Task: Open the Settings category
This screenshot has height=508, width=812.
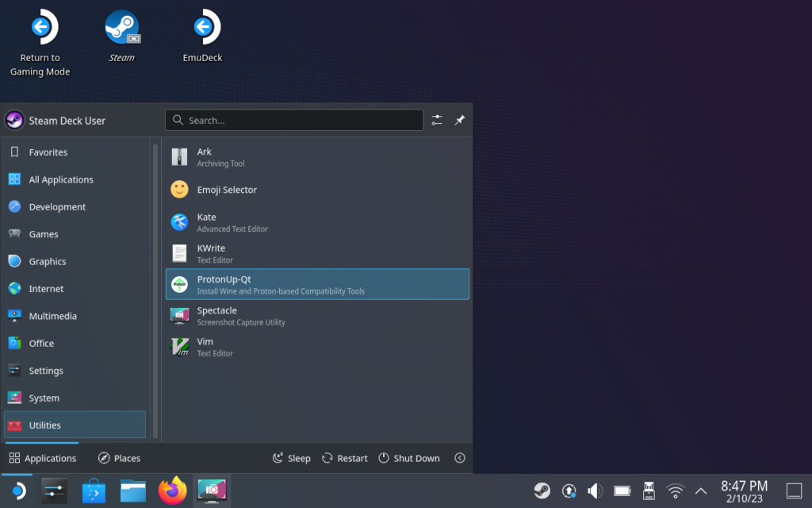Action: tap(75, 371)
